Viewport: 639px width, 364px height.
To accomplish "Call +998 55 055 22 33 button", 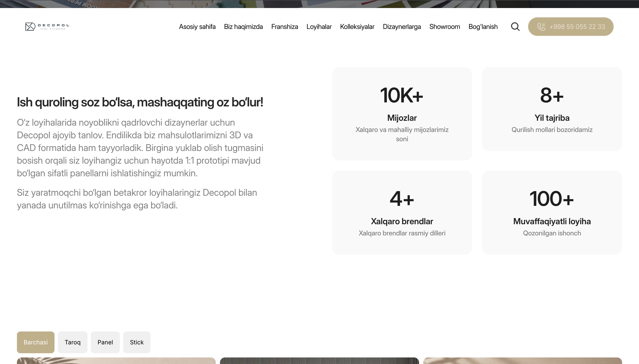I will [571, 27].
